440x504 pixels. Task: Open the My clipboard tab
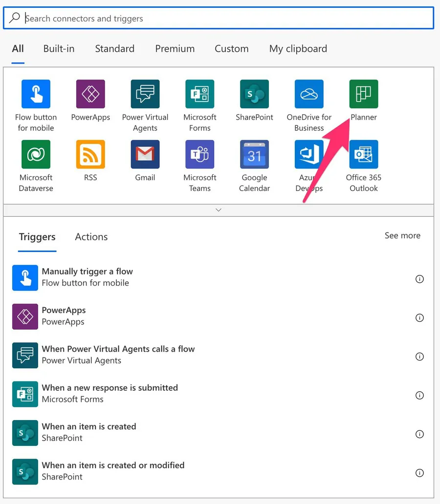coord(298,49)
